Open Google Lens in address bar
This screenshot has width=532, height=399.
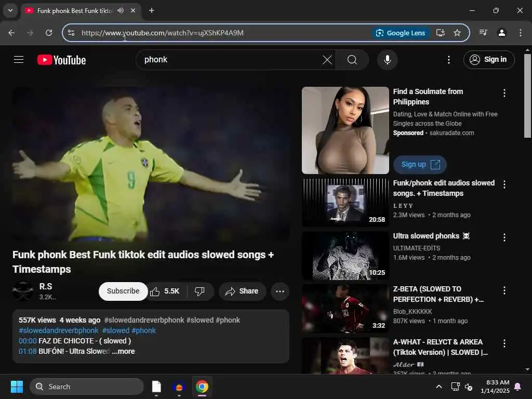pyautogui.click(x=401, y=33)
